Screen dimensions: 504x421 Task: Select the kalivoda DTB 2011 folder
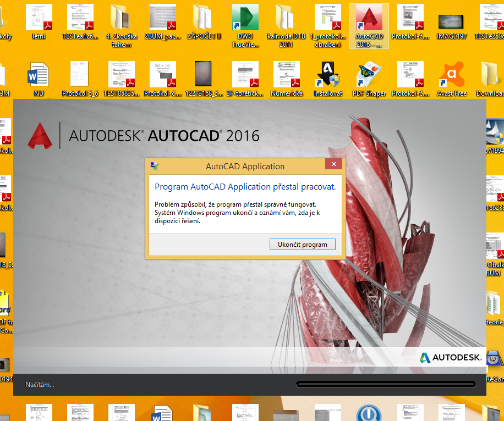point(286,20)
